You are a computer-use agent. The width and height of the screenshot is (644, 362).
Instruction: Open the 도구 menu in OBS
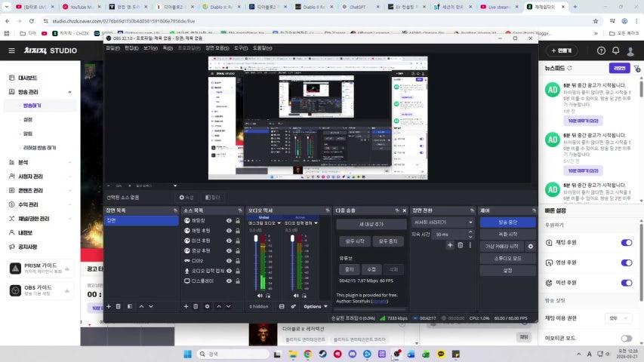[241, 48]
